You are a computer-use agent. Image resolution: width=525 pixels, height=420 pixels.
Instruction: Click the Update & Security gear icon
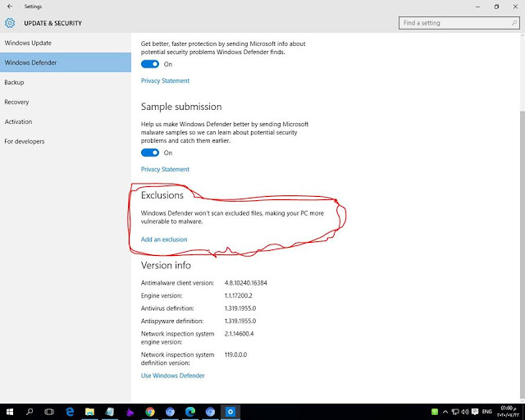(10, 23)
